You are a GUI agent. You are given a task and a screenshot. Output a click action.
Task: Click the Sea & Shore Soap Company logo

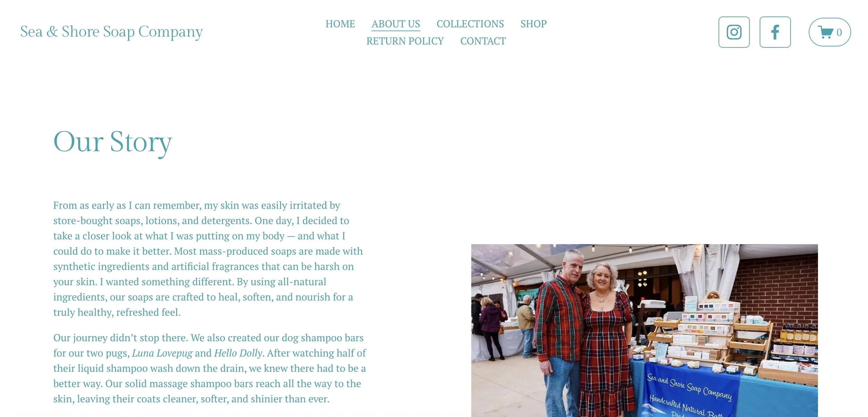[x=111, y=32]
